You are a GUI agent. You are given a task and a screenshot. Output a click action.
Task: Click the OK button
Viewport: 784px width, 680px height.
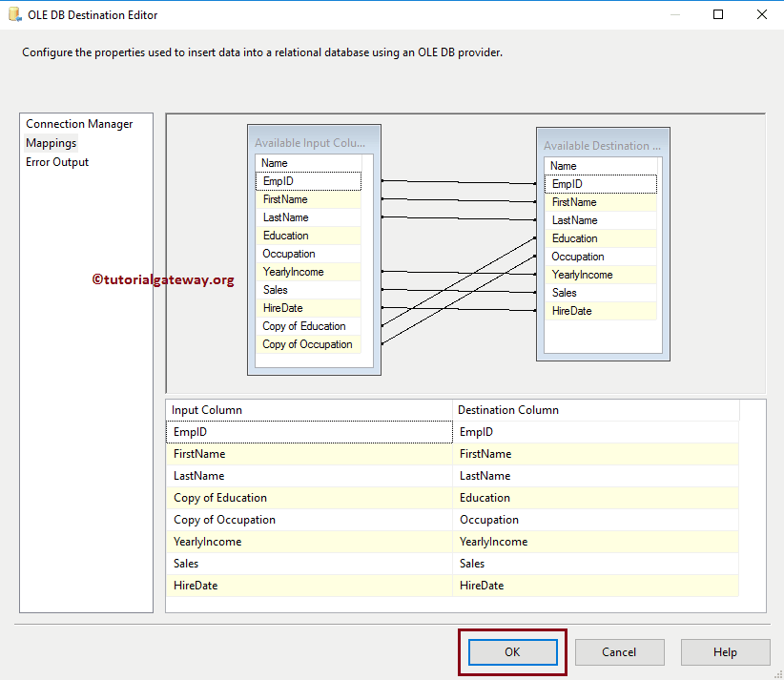point(512,652)
